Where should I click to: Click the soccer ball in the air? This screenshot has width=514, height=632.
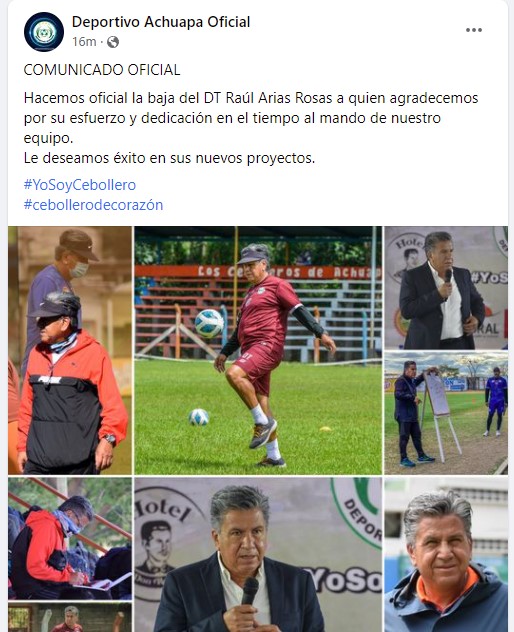click(x=209, y=323)
